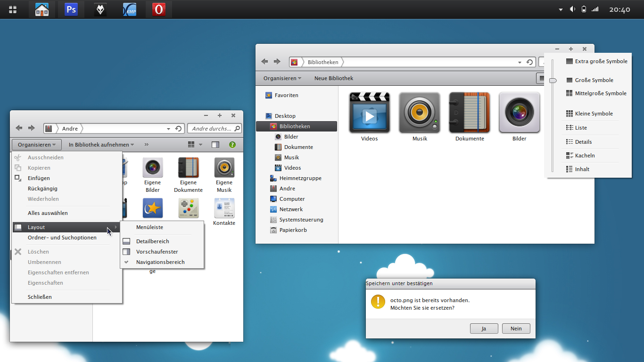Viewport: 644px width, 362px height.
Task: Open the applications grid in top panel
Action: click(13, 9)
